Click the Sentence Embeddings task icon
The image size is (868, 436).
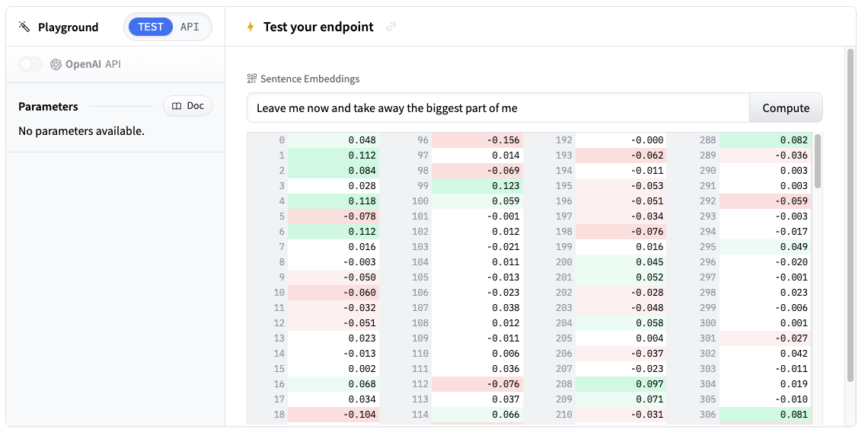click(252, 79)
